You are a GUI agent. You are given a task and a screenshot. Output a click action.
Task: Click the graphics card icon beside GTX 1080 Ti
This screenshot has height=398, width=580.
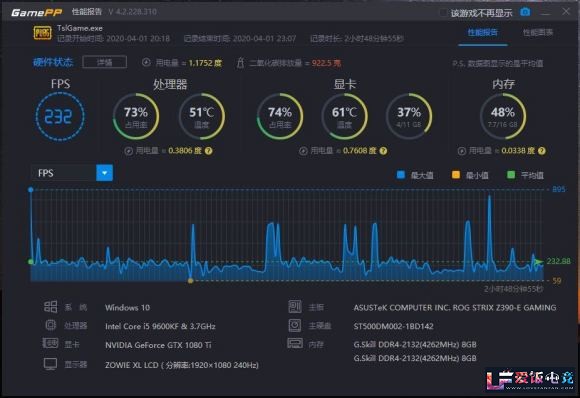[x=50, y=344]
